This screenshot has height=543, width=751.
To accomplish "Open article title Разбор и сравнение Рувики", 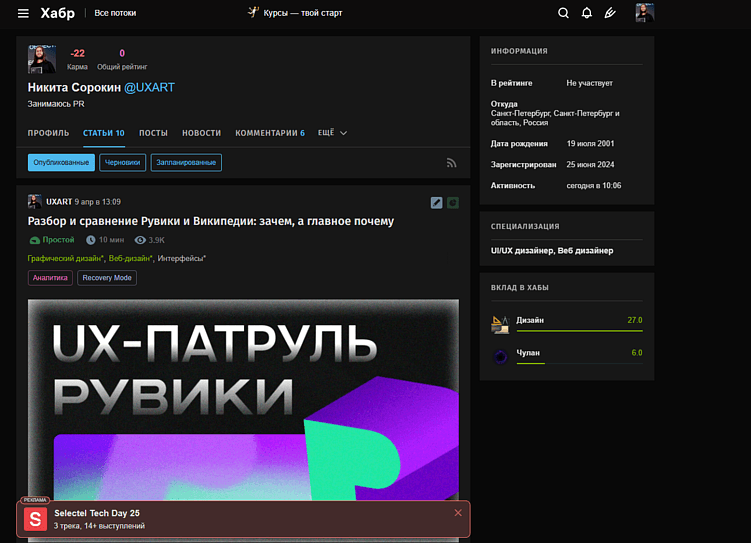I will pos(211,221).
